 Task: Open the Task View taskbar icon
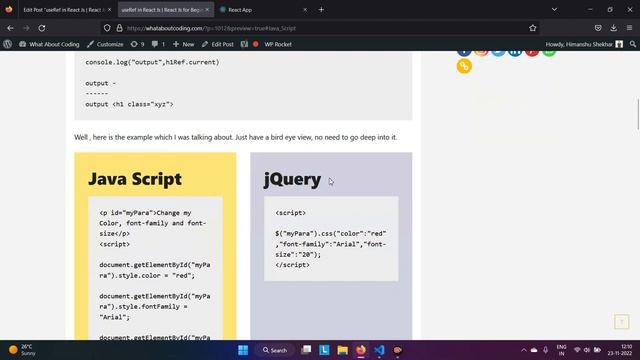point(306,350)
